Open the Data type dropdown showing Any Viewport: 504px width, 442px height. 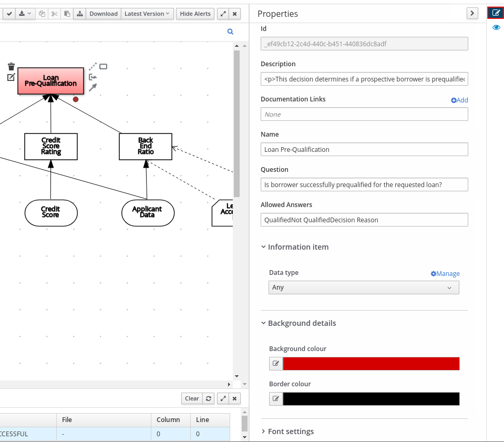[364, 287]
